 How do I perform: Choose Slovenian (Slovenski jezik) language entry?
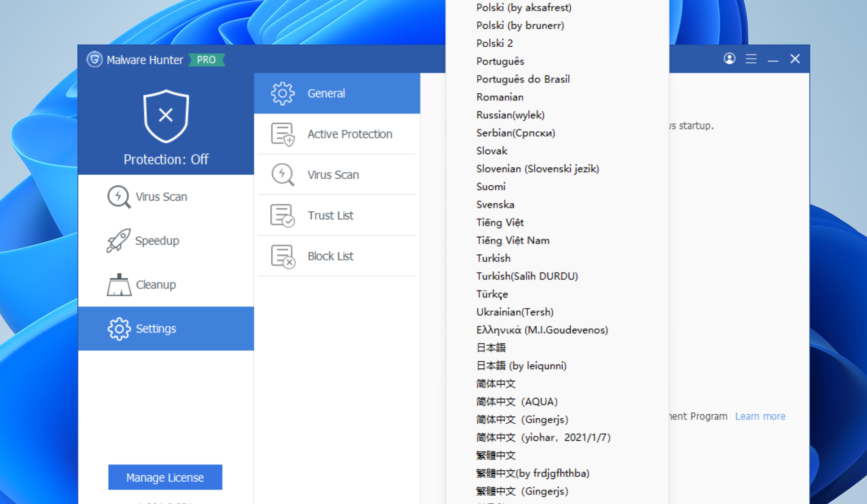537,169
